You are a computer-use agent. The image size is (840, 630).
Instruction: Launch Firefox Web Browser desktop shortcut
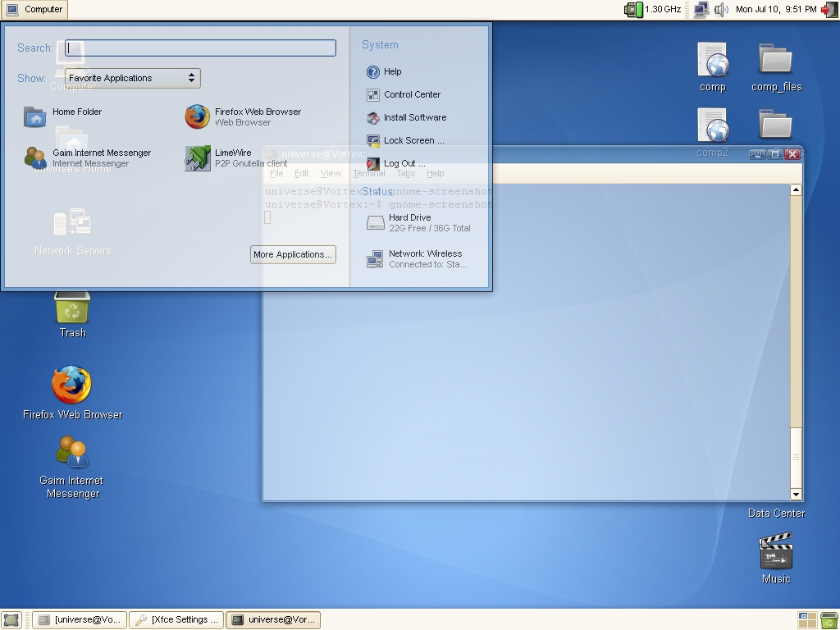(x=72, y=393)
